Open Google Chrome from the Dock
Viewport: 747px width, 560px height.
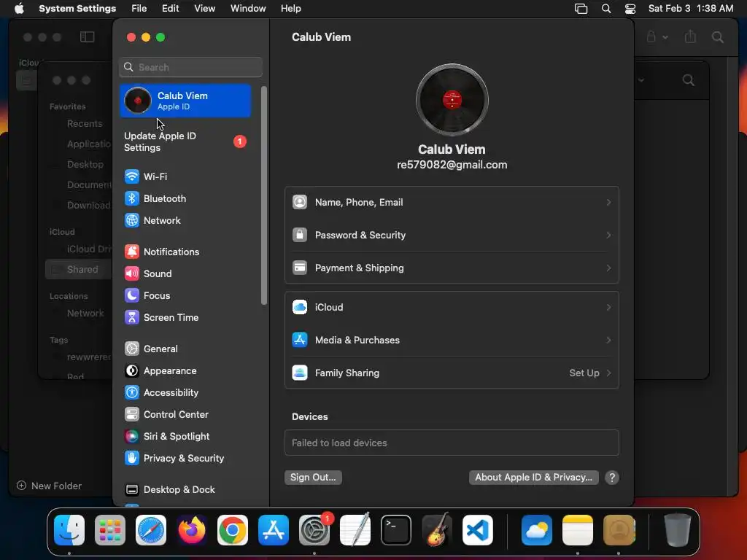coord(233,530)
